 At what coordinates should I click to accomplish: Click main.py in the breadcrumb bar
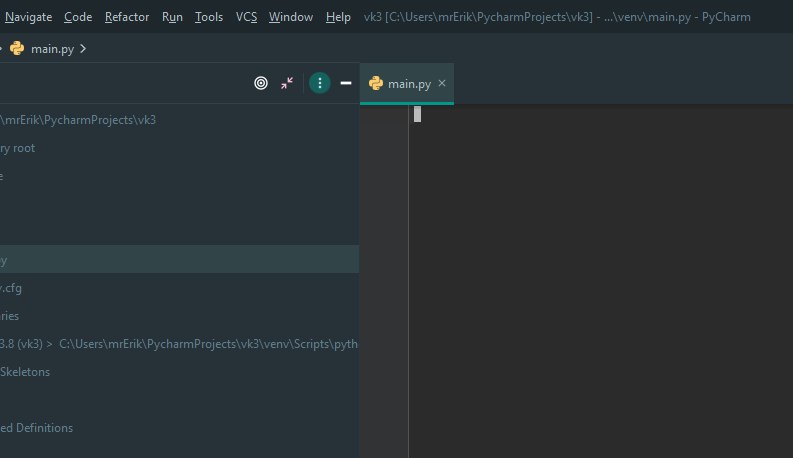click(x=53, y=49)
